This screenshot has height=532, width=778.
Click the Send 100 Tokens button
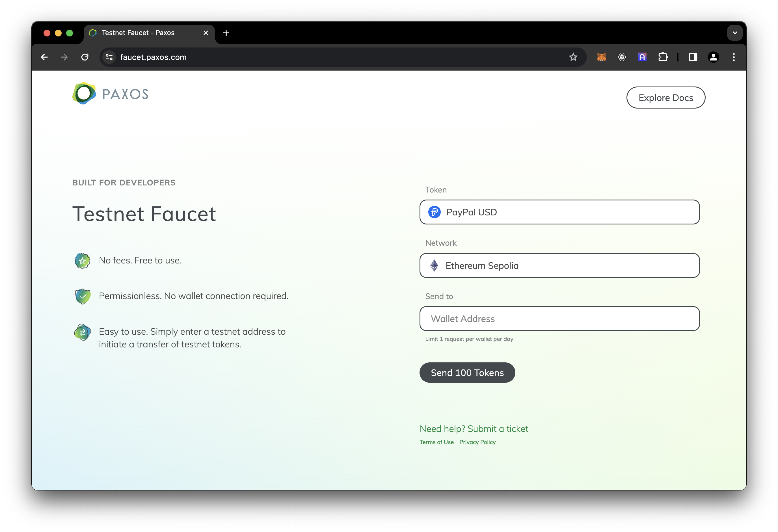click(x=467, y=372)
